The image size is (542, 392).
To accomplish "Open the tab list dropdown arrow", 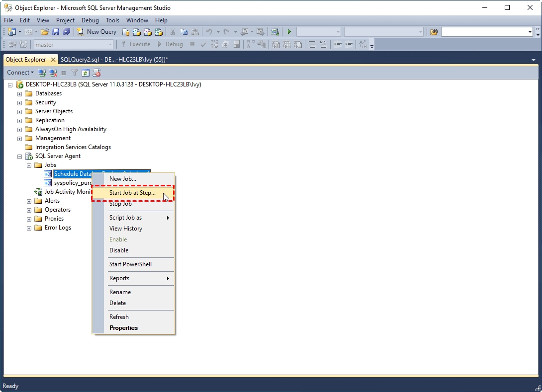I will coord(534,60).
